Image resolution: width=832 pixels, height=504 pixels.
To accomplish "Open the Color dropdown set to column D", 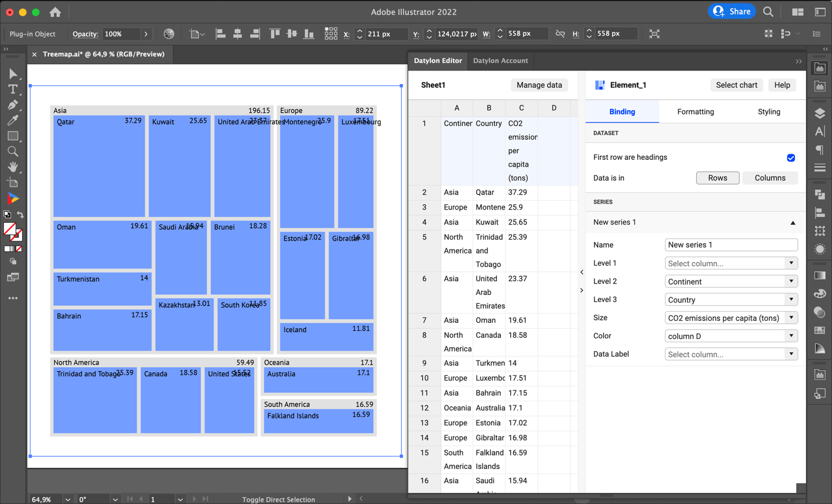I will tap(731, 335).
